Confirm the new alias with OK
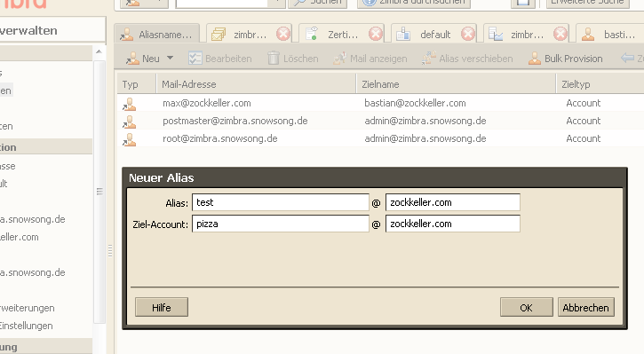644x354 pixels. (526, 307)
